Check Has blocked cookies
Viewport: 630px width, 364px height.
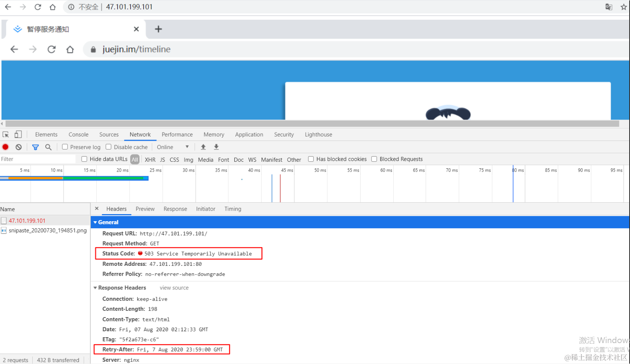click(311, 159)
